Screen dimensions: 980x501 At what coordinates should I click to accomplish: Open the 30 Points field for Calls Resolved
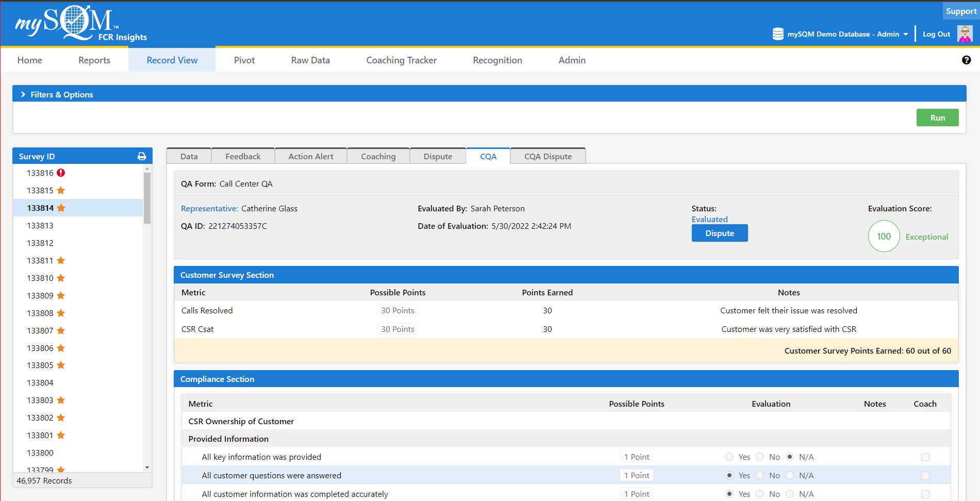pyautogui.click(x=397, y=310)
